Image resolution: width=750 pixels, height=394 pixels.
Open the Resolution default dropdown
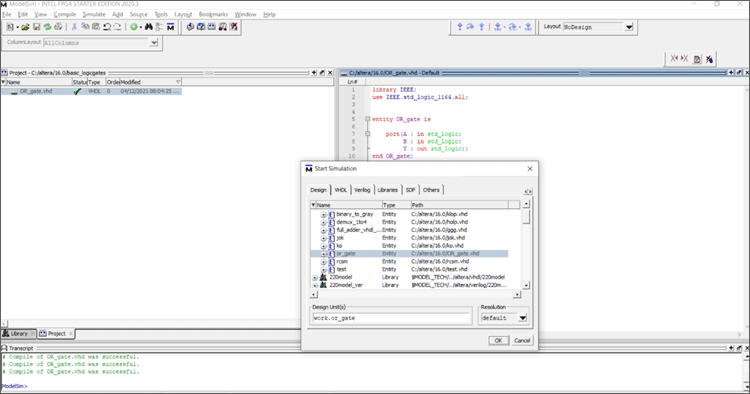point(523,318)
